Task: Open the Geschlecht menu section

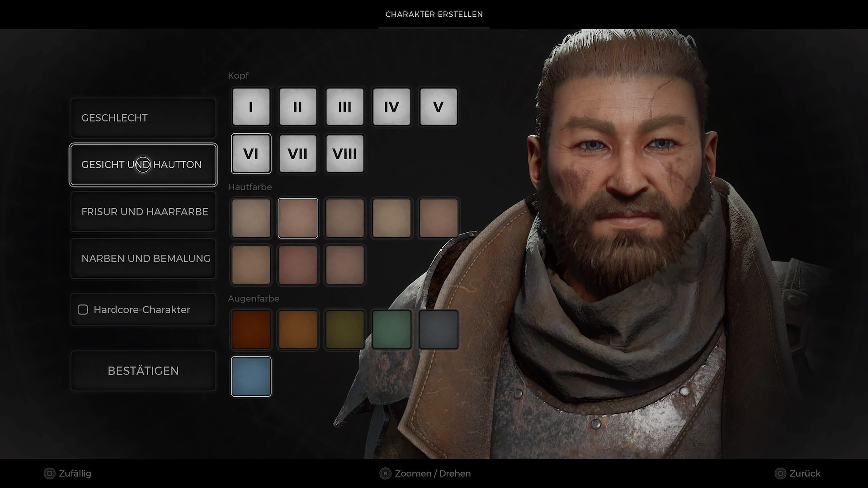Action: pos(143,118)
